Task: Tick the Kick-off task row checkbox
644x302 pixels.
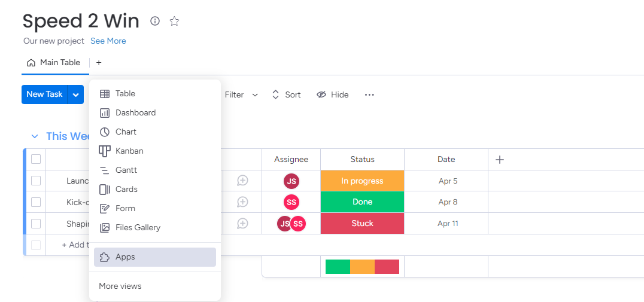Action: coord(36,202)
